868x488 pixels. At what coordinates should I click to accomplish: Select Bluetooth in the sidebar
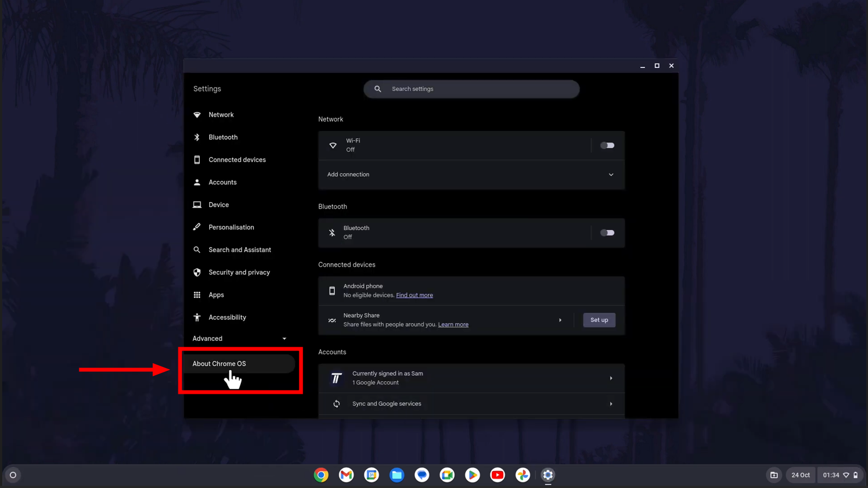click(x=239, y=137)
